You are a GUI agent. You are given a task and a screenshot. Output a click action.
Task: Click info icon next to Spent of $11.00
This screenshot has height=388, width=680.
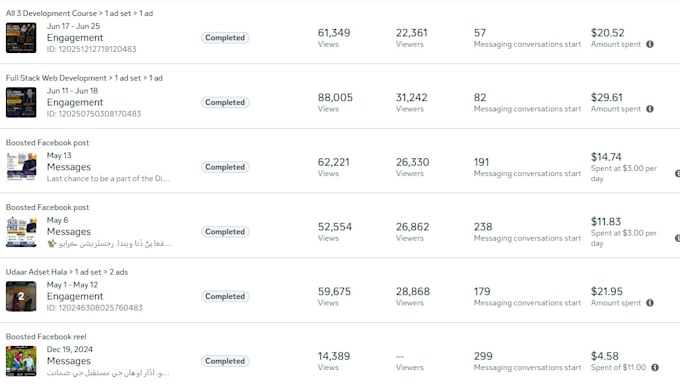pos(655,367)
